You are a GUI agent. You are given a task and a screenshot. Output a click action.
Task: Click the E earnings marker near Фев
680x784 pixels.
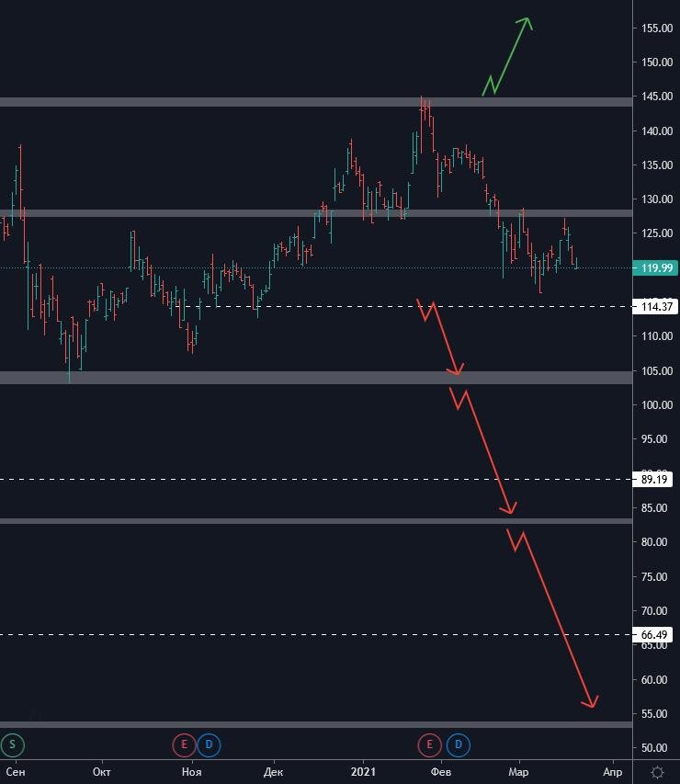coord(429,744)
